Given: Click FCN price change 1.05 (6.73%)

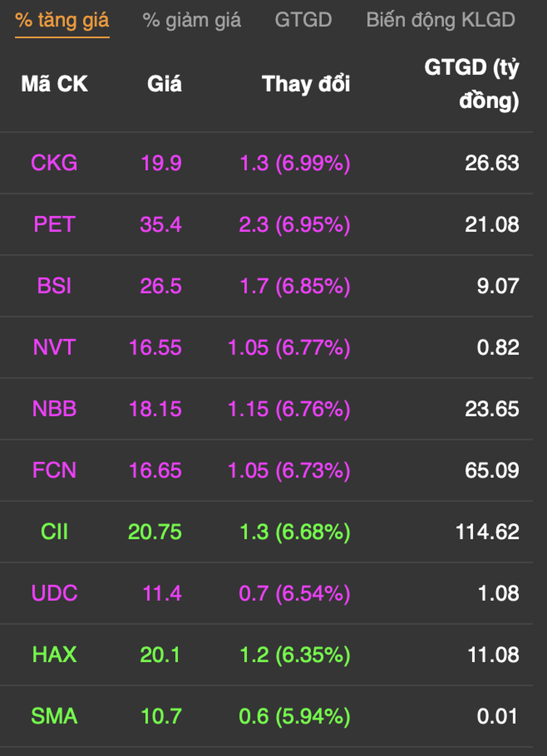Looking at the screenshot, I should pos(289,471).
